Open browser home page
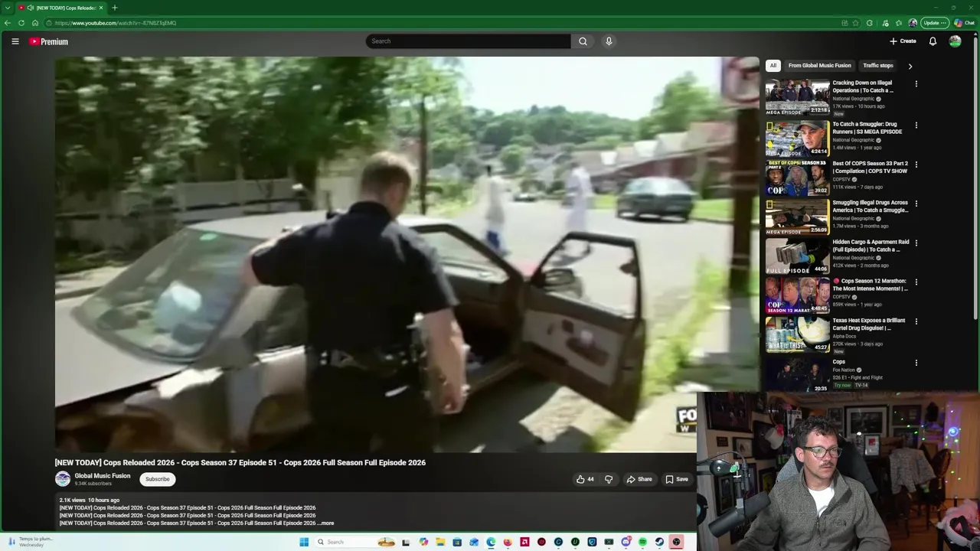This screenshot has width=980, height=551. [34, 23]
